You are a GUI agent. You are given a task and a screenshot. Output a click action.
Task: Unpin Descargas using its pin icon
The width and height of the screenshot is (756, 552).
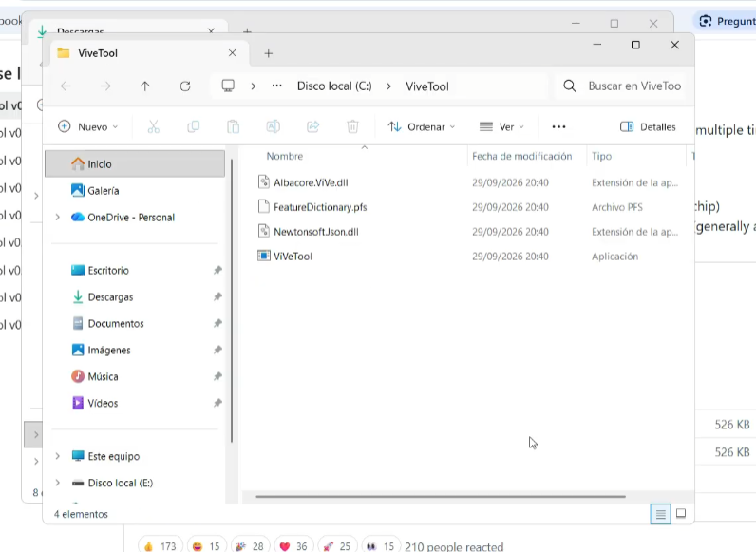click(x=217, y=296)
